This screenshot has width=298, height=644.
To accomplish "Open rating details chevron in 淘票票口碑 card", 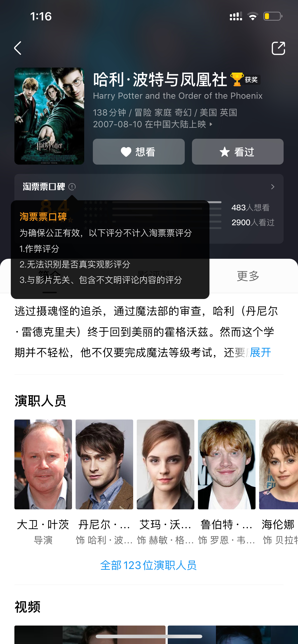I will (273, 187).
